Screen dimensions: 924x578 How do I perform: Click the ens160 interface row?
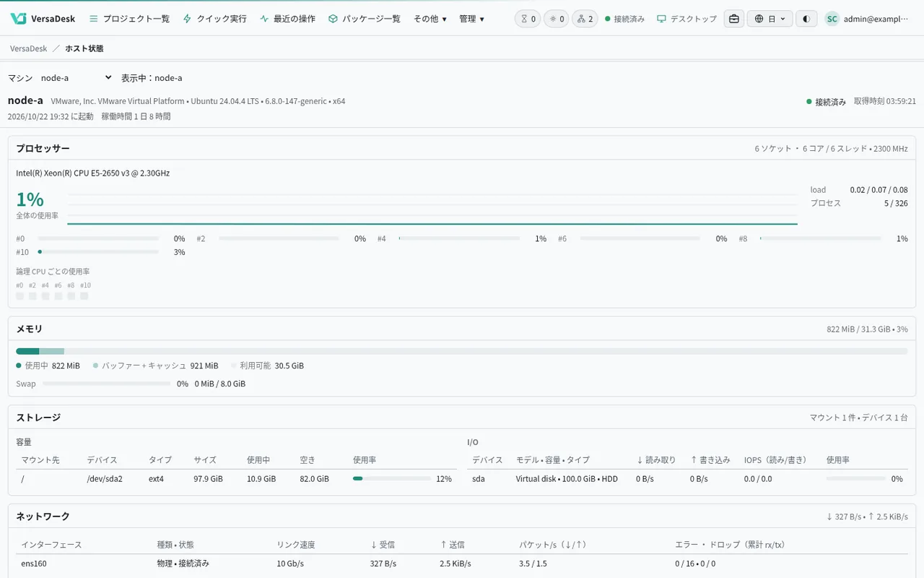pos(462,564)
